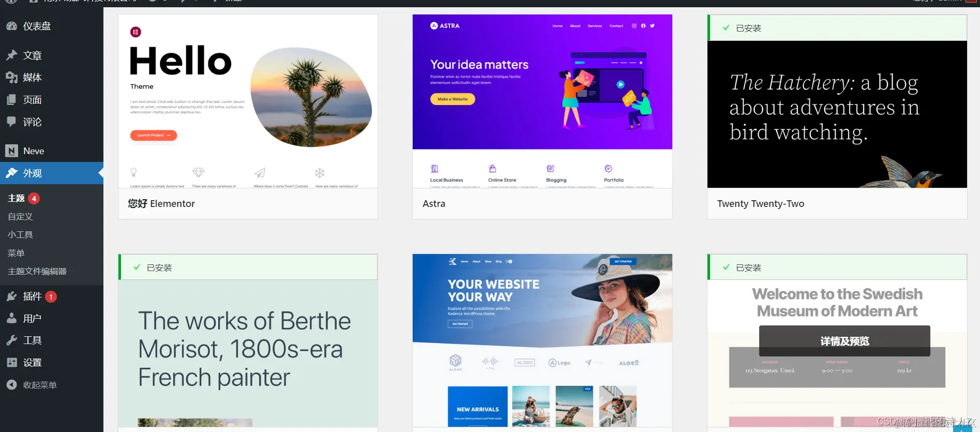Click the 用户 person icon

(x=11, y=318)
